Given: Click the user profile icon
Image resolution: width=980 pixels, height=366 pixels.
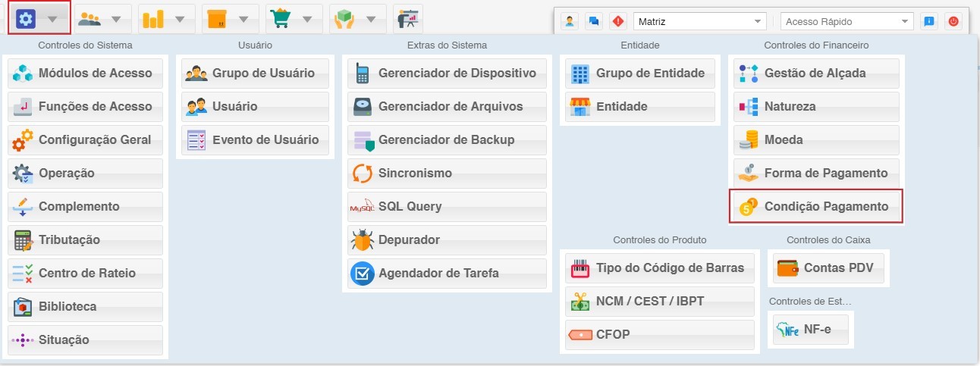Looking at the screenshot, I should 570,21.
